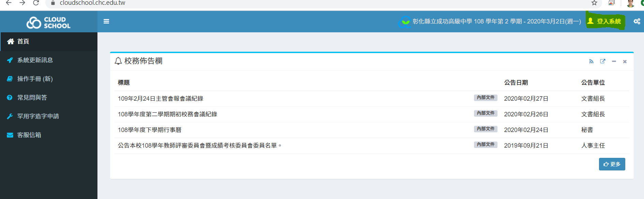The image size is (644, 199).
Task: Click 秘書 in the announcing unit column
Action: coord(587,130)
